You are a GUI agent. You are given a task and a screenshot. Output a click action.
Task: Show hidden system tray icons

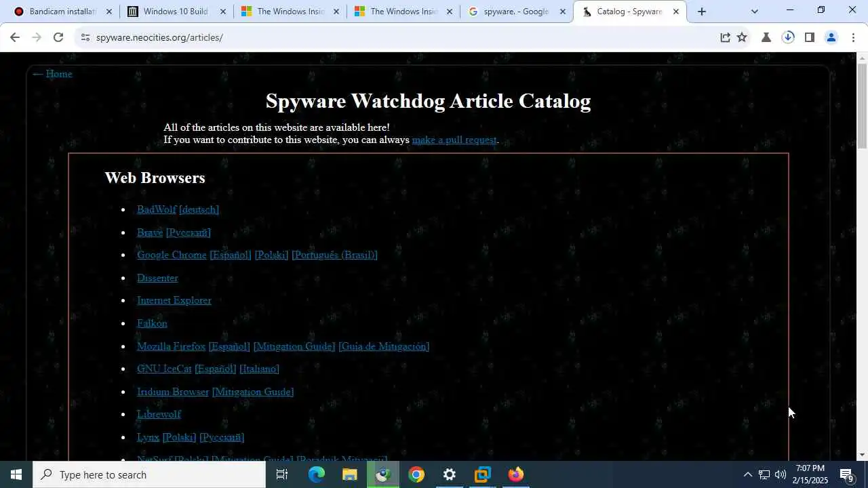[x=747, y=474]
